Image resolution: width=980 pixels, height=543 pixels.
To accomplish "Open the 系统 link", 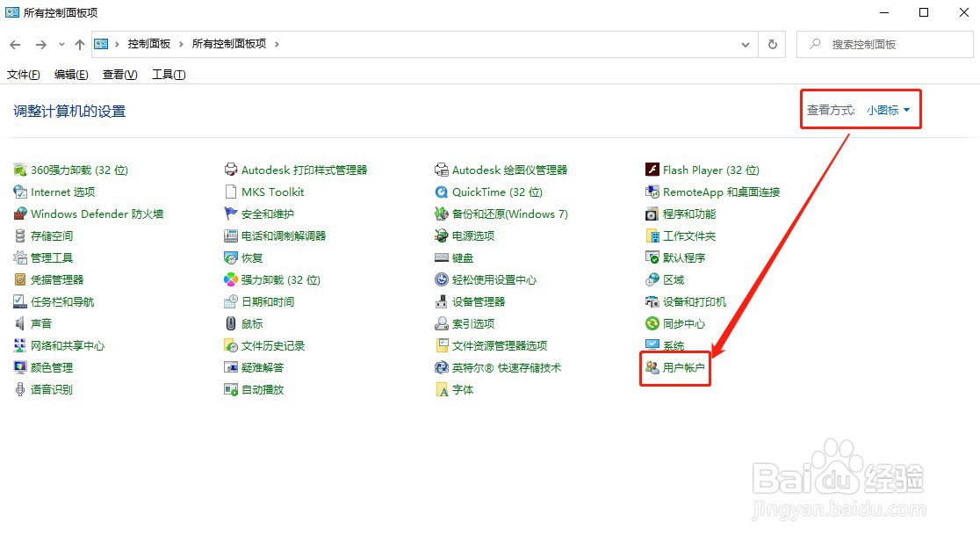I will point(674,345).
